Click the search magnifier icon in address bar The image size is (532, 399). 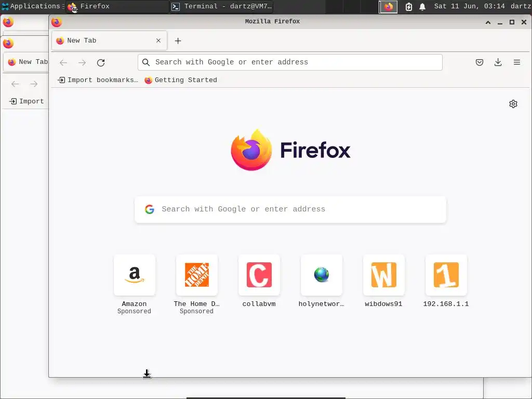(146, 62)
